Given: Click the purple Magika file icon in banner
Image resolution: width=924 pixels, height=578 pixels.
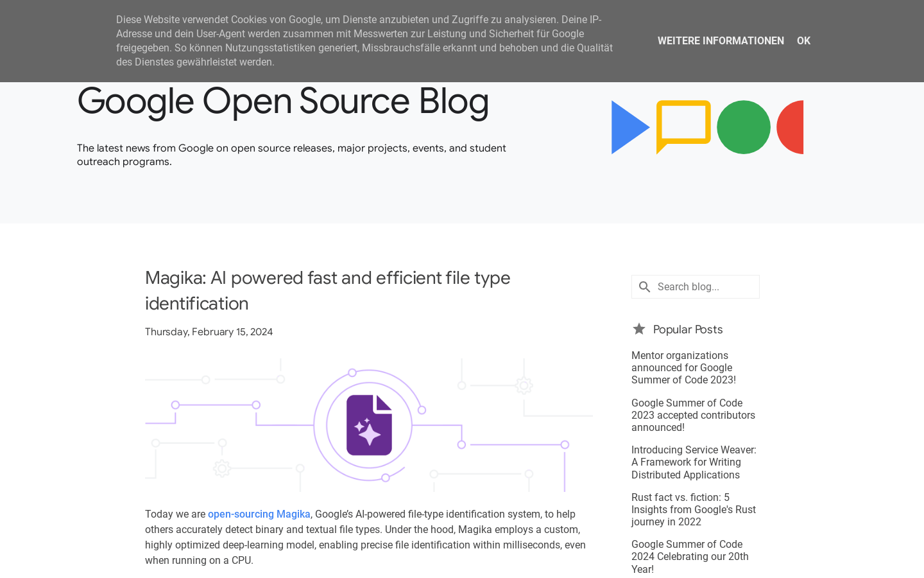Looking at the screenshot, I should pyautogui.click(x=369, y=425).
